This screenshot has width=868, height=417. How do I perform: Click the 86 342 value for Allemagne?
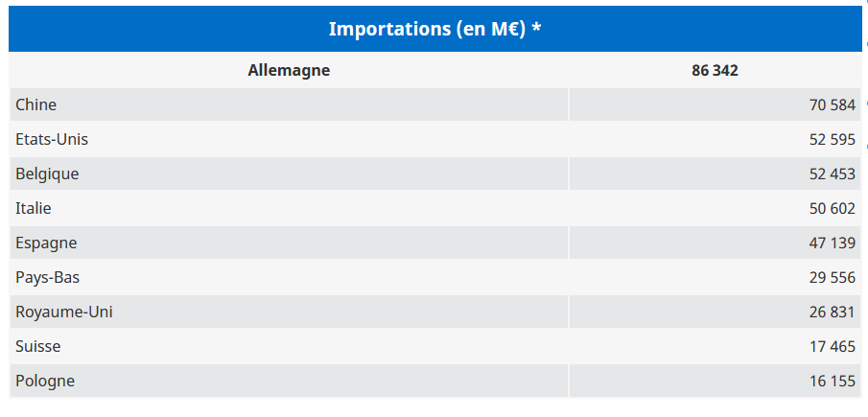tap(715, 70)
